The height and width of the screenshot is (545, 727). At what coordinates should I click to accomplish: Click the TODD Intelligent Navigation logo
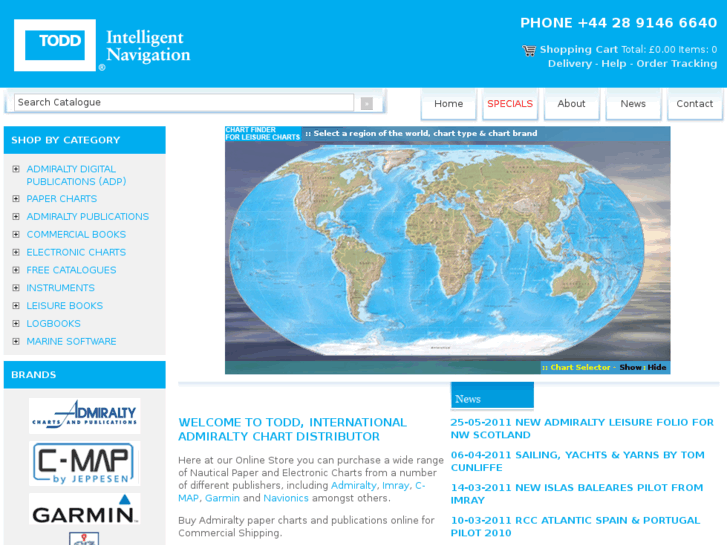coord(102,45)
